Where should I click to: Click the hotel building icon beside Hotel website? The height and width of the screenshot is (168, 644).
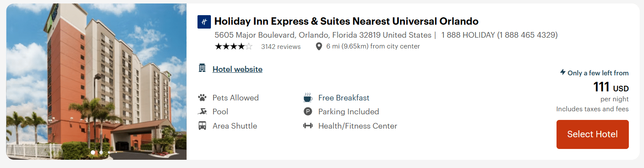tap(202, 68)
